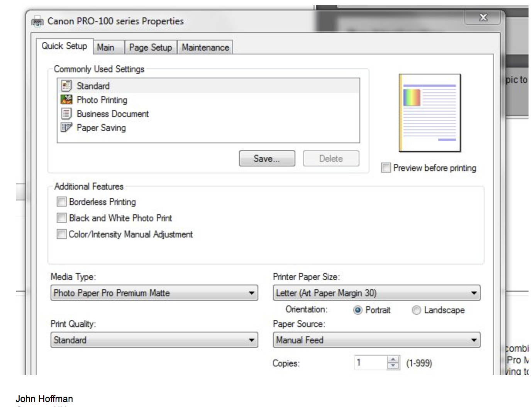The width and height of the screenshot is (532, 407).
Task: Select Portrait orientation
Action: (x=357, y=310)
